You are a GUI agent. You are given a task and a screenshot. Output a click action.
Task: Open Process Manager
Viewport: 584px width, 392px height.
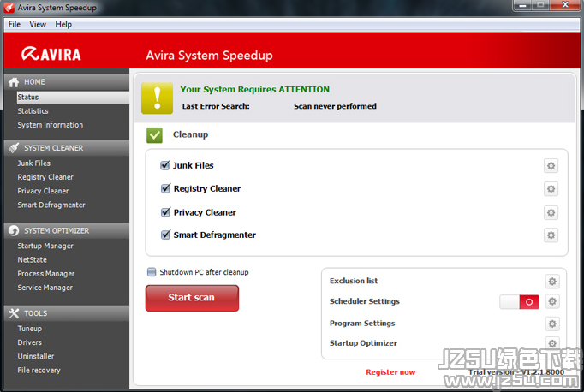point(46,274)
